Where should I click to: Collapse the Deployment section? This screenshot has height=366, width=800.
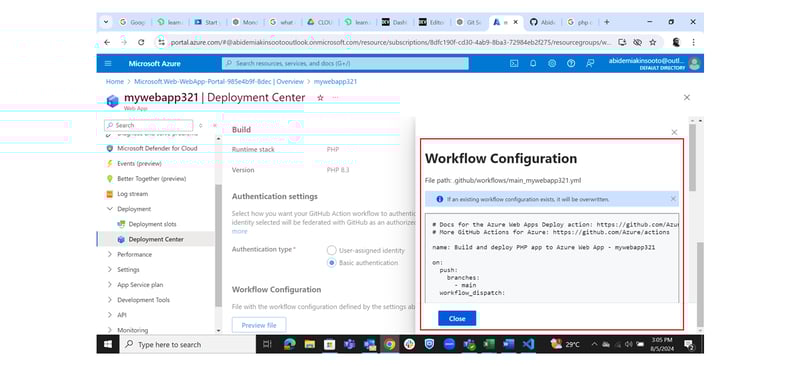click(x=110, y=209)
